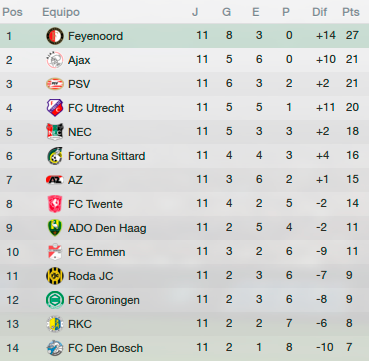Open the FC Emmen team link
The width and height of the screenshot is (369, 361).
point(97,252)
